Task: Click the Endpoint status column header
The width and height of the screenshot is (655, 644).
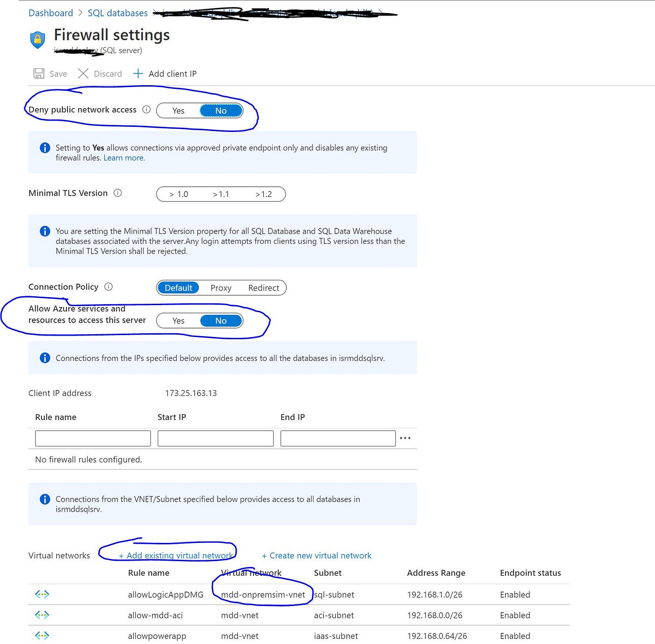Action: (x=530, y=572)
